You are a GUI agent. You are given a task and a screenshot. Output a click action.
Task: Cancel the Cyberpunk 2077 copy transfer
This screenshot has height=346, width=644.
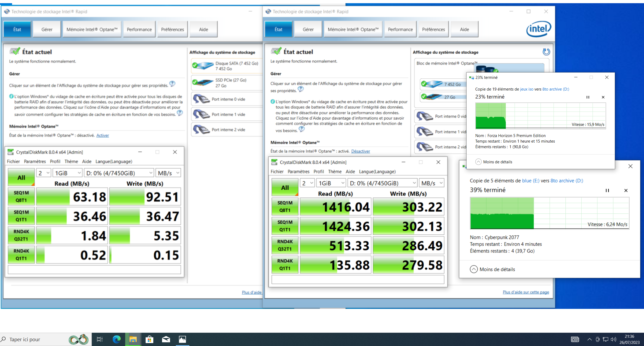(x=626, y=190)
